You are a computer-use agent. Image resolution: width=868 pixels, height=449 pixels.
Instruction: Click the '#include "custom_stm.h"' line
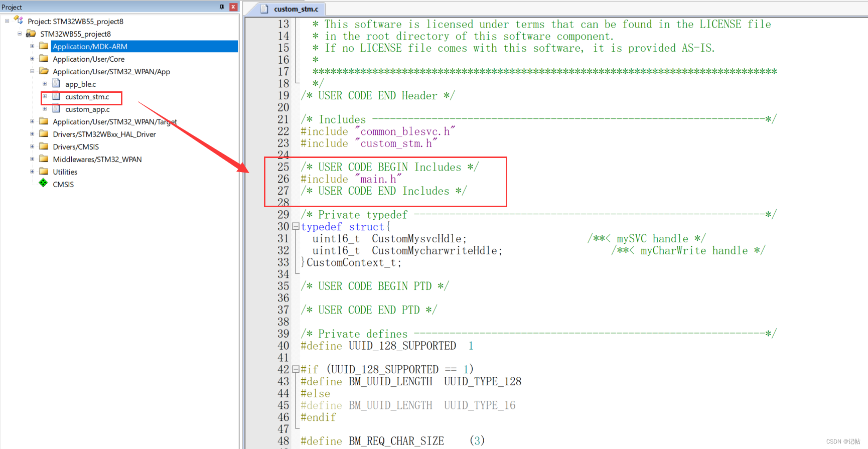tap(369, 143)
